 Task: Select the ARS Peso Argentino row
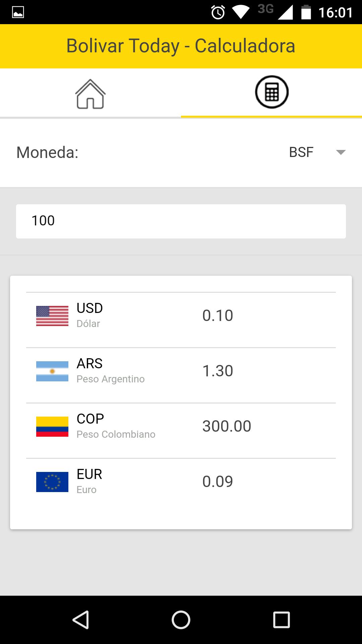click(181, 375)
